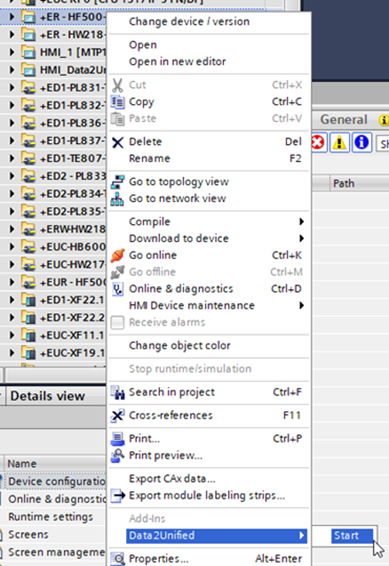This screenshot has height=566, width=389.
Task: Click the +EUR - HF500 device icon
Action: (28, 282)
